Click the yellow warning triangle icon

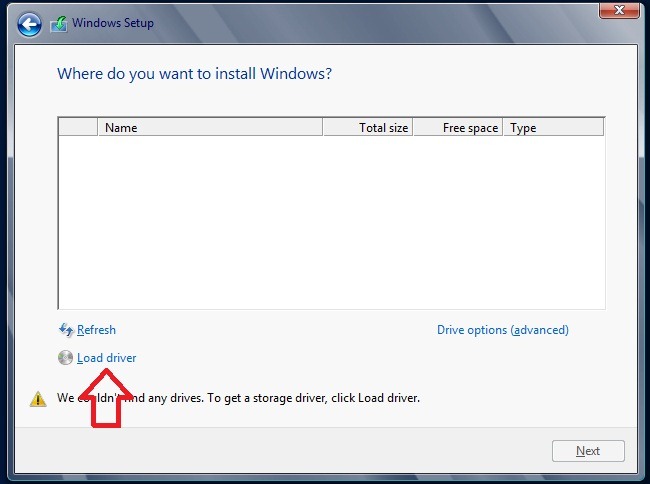pos(38,399)
